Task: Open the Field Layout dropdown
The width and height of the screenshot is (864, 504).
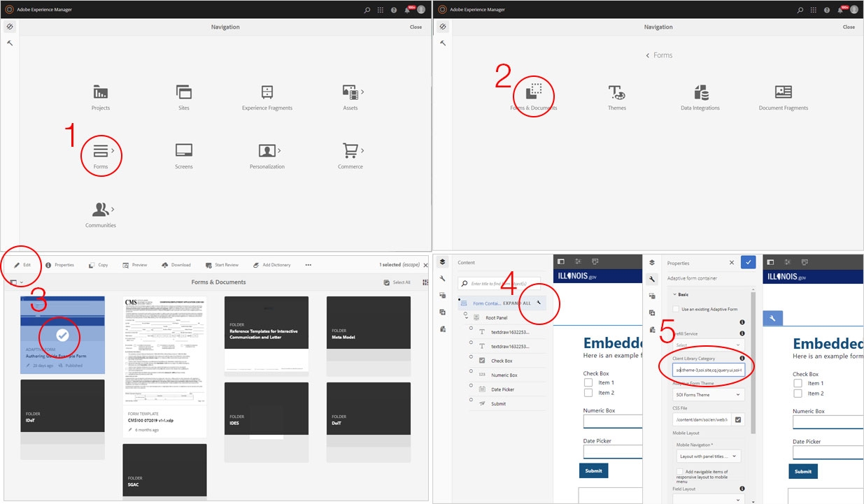Action: click(x=708, y=499)
